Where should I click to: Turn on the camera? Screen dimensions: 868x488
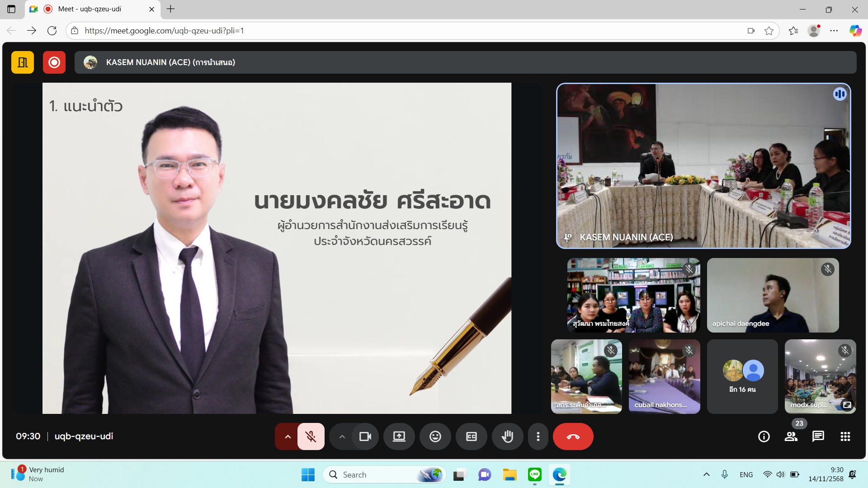365,436
